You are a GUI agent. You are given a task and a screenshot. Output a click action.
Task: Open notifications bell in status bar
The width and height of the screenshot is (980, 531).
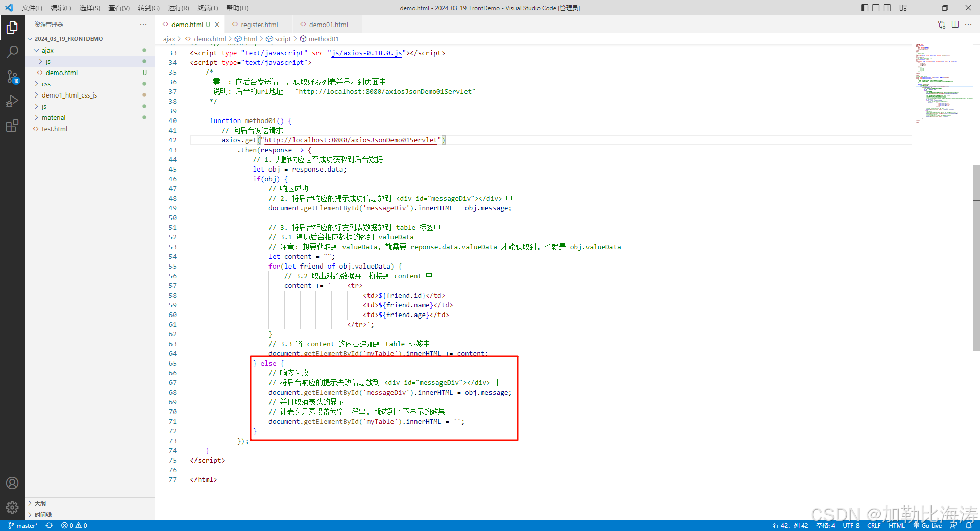pyautogui.click(x=969, y=525)
